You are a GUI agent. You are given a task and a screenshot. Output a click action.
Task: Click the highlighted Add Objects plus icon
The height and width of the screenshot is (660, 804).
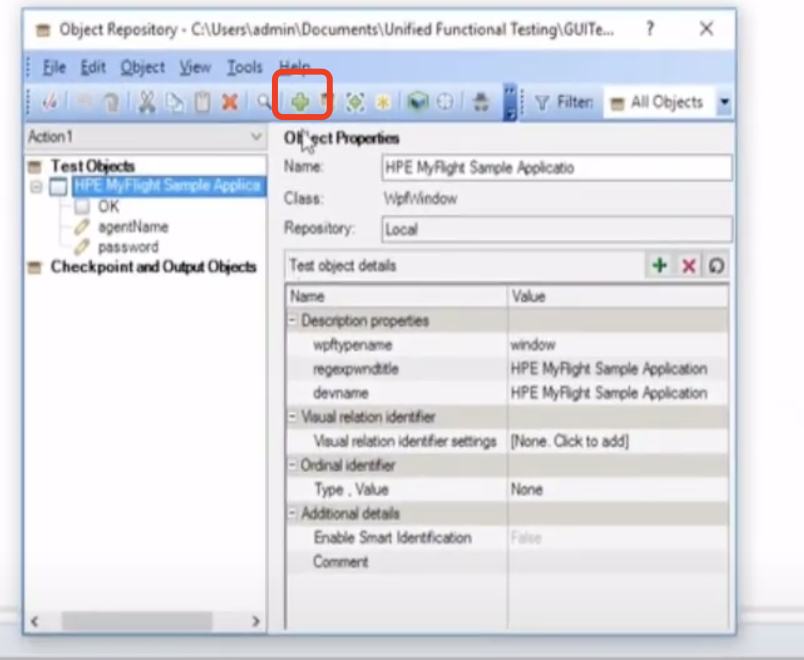[x=301, y=102]
